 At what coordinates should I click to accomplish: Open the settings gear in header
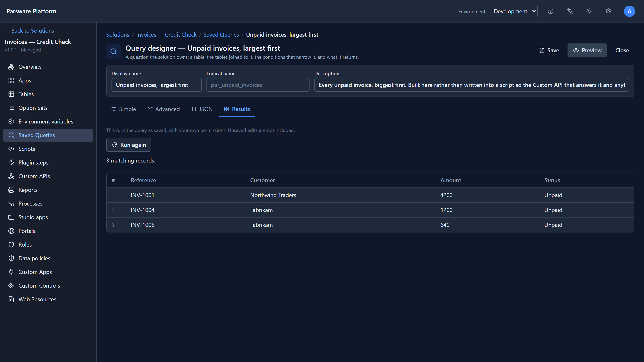(x=609, y=11)
